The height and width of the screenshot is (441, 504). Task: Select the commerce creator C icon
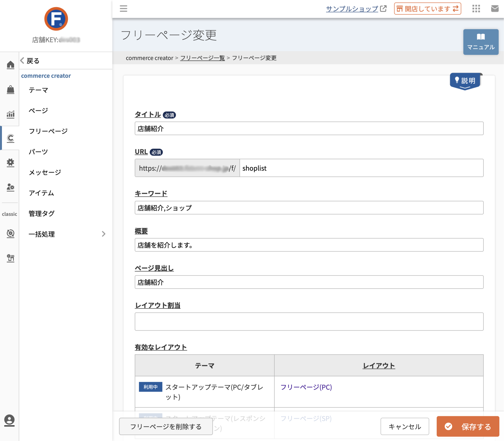point(10,138)
